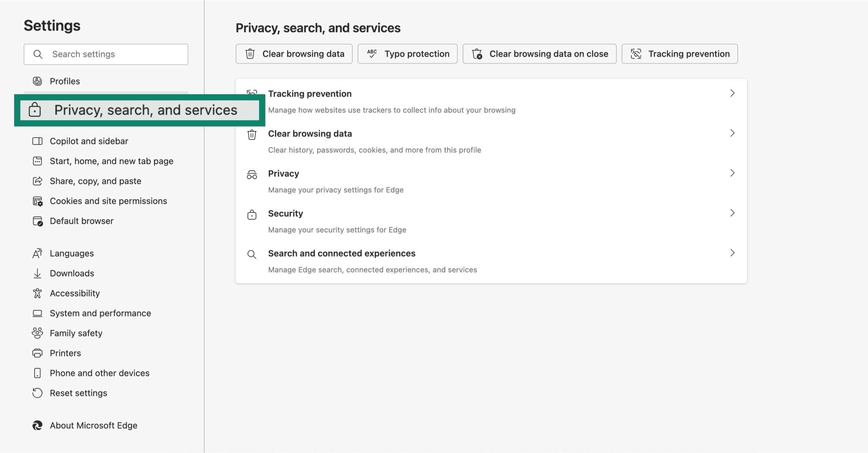868x453 pixels.
Task: Click the Reset settings icon
Action: point(37,393)
